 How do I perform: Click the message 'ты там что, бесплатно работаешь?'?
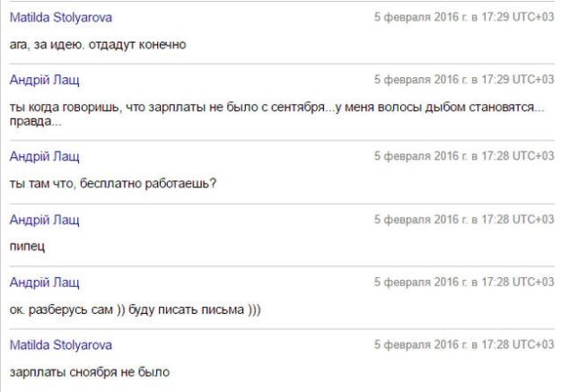(x=114, y=184)
